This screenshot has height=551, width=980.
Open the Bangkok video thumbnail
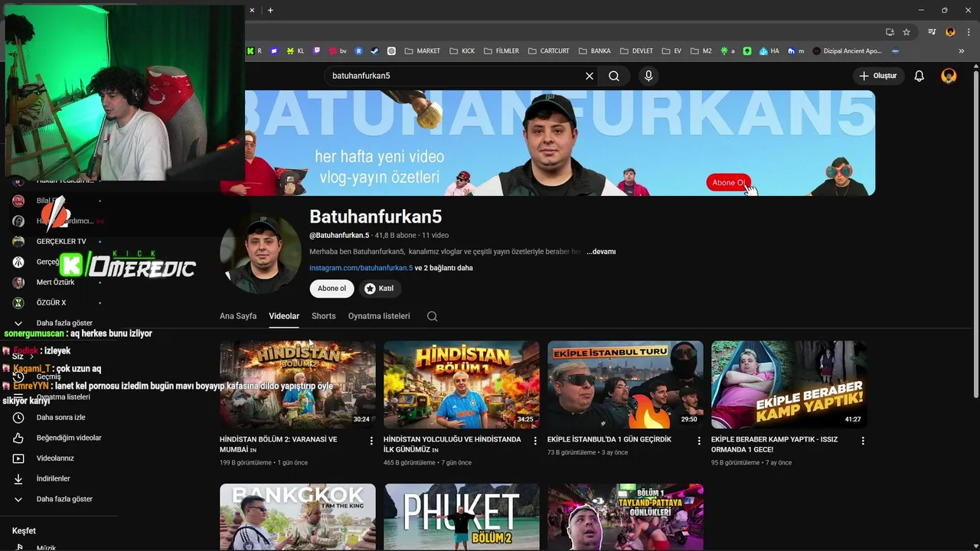[298, 517]
